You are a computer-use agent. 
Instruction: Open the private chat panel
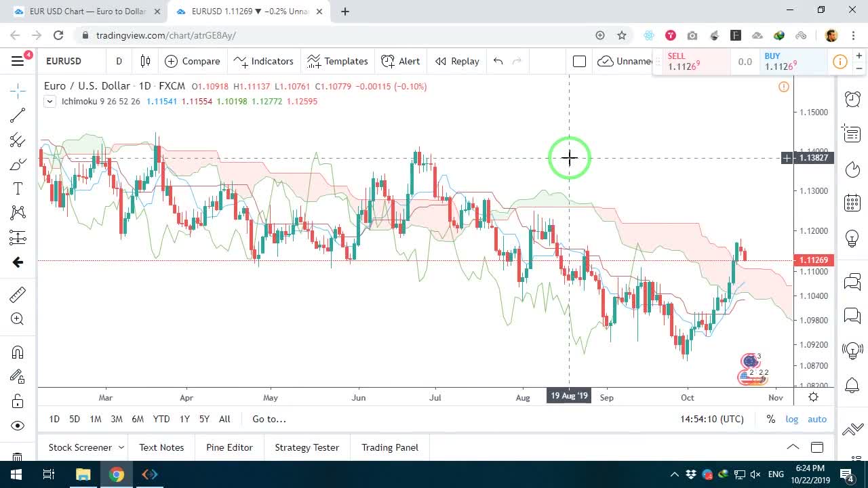point(852,315)
